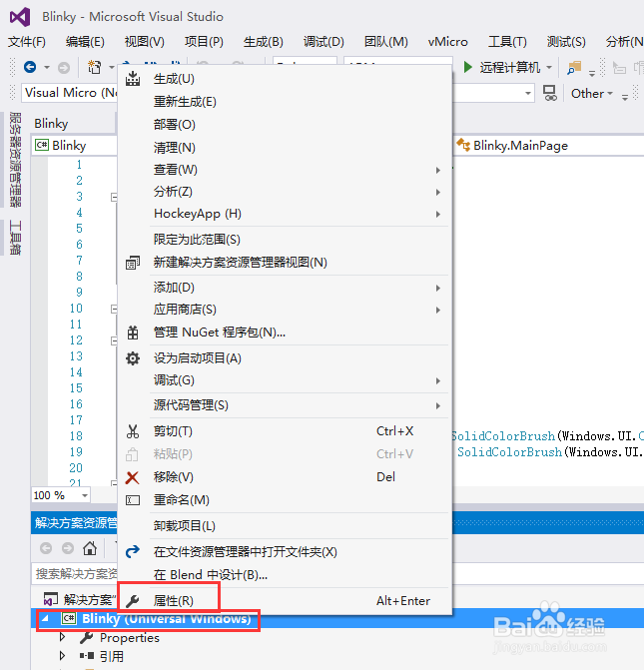Image resolution: width=644 pixels, height=670 pixels.
Task: Expand the Properties tree node
Action: (x=62, y=637)
